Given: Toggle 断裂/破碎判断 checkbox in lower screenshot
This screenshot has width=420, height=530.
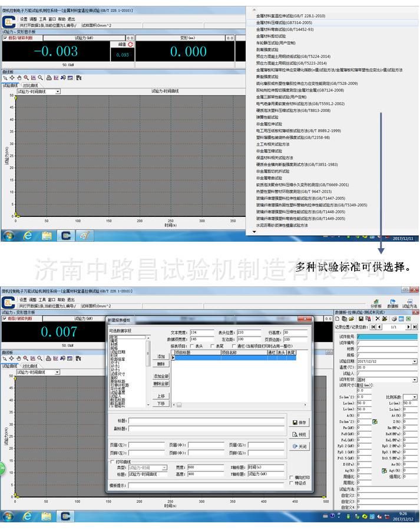Looking at the screenshot, I should click(x=4, y=318).
